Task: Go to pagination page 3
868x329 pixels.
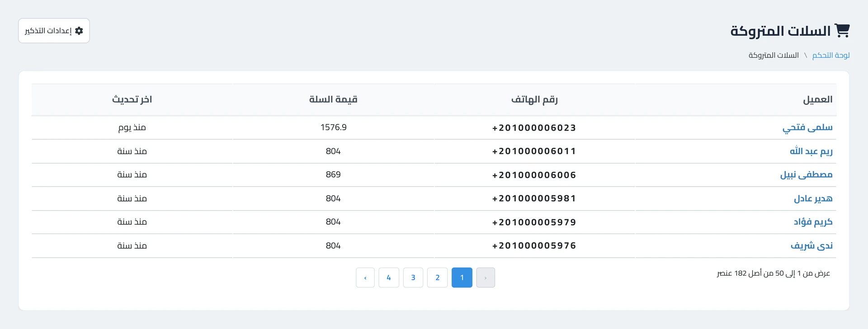Action: (x=413, y=277)
